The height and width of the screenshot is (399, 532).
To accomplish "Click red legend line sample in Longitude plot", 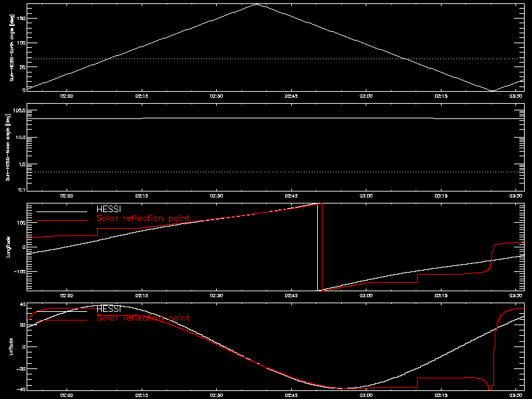I will click(62, 221).
